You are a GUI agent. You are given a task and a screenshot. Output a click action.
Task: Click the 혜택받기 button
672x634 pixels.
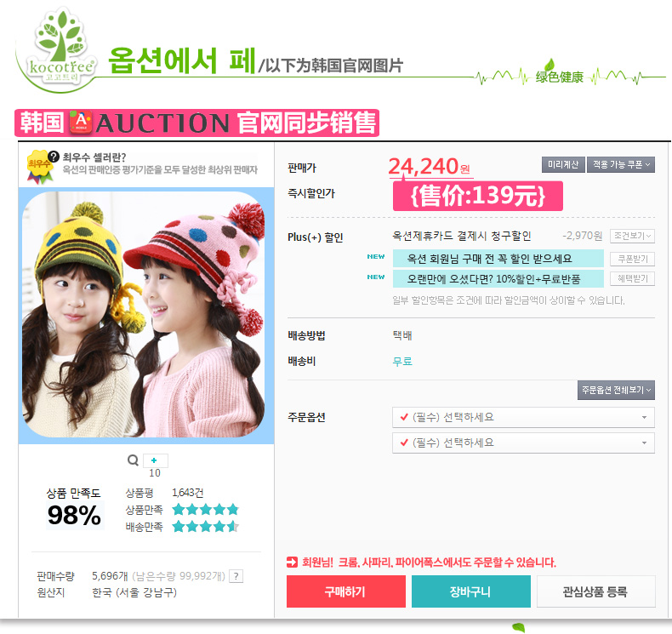point(632,279)
